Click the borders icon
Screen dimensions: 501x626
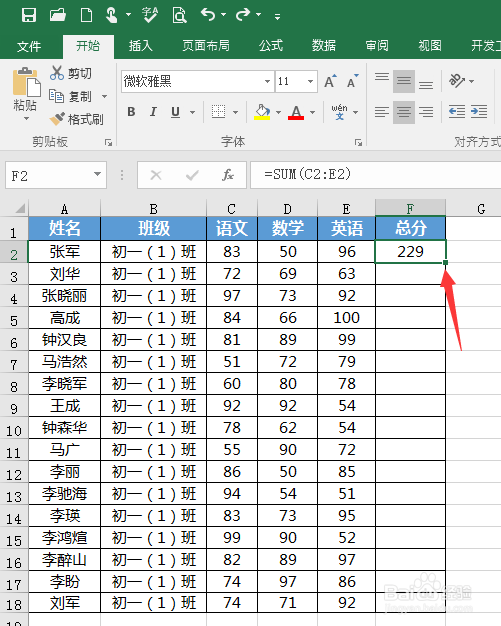pos(218,112)
